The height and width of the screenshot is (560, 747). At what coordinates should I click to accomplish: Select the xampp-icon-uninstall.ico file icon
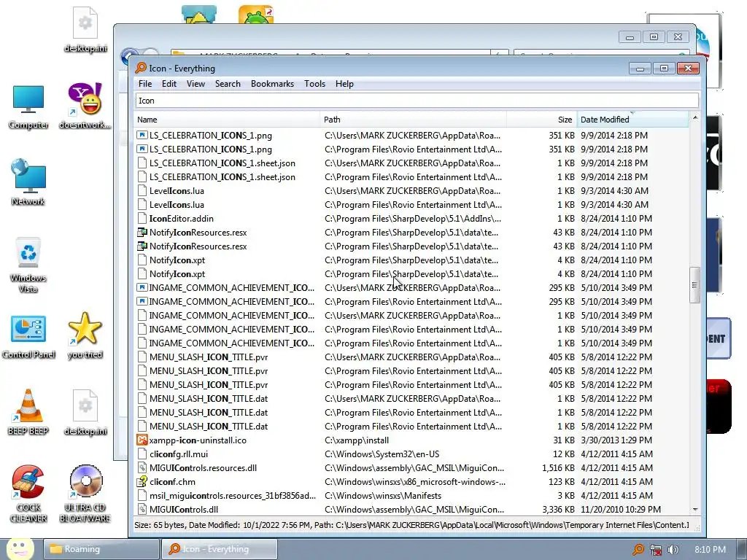click(142, 440)
